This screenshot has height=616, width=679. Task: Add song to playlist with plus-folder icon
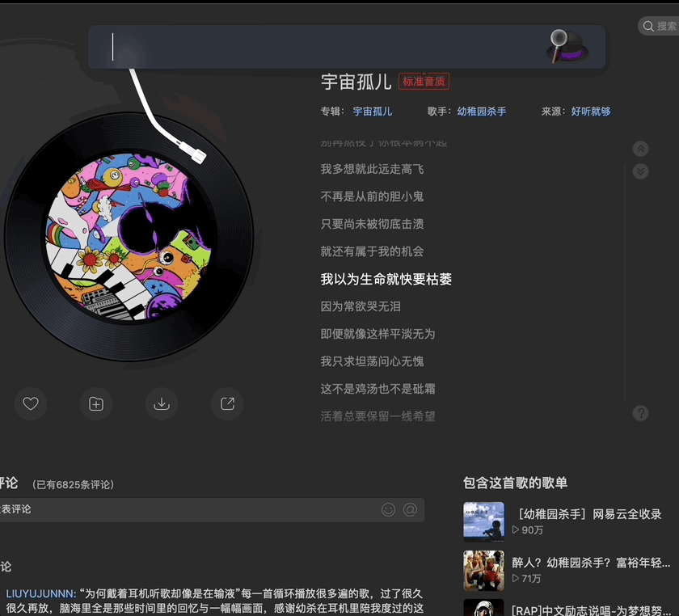[x=96, y=403]
